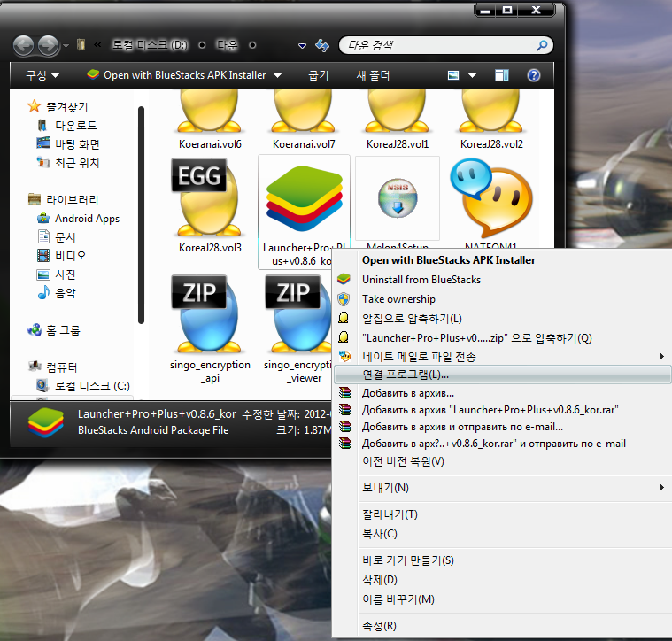Open 로컬 디스크 (C:) in sidebar
This screenshot has height=641, width=672.
pyautogui.click(x=83, y=386)
